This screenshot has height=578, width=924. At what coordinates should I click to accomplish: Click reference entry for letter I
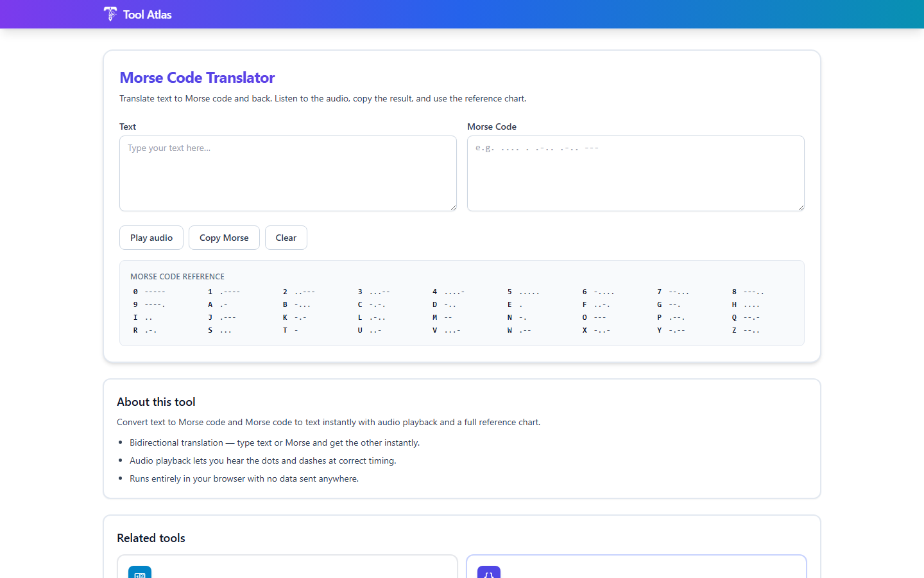[x=142, y=317]
